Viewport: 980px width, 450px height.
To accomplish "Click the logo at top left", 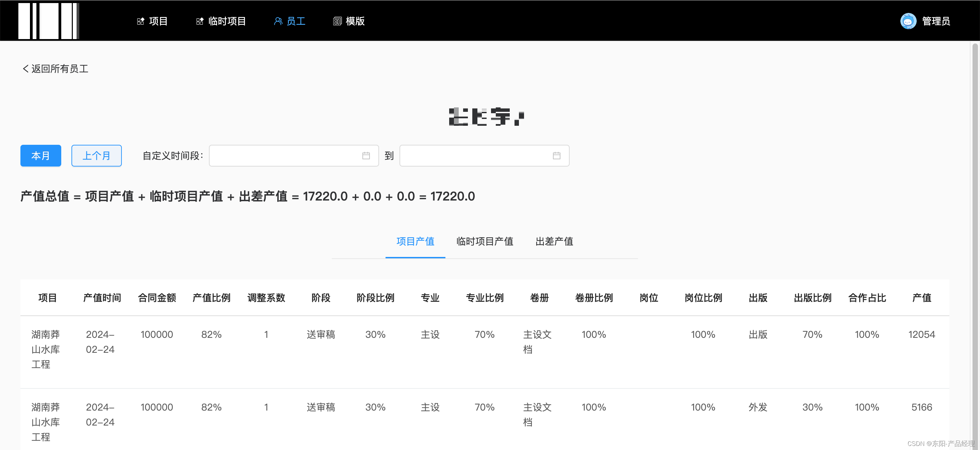I will (49, 20).
